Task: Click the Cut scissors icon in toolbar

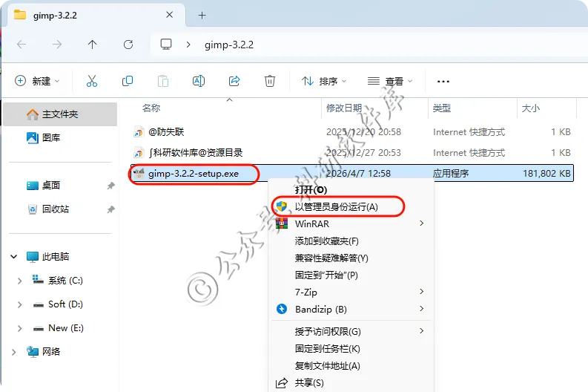Action: [x=92, y=81]
